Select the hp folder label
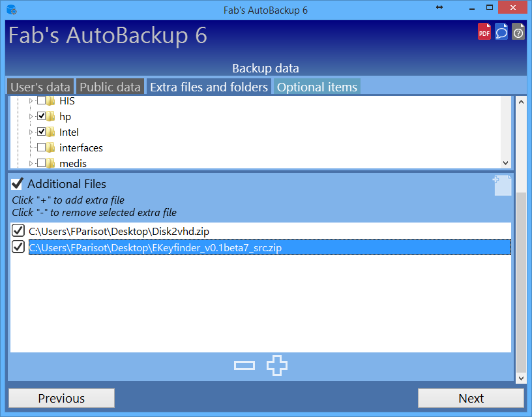Viewport: 532px width, 417px height. [65, 116]
